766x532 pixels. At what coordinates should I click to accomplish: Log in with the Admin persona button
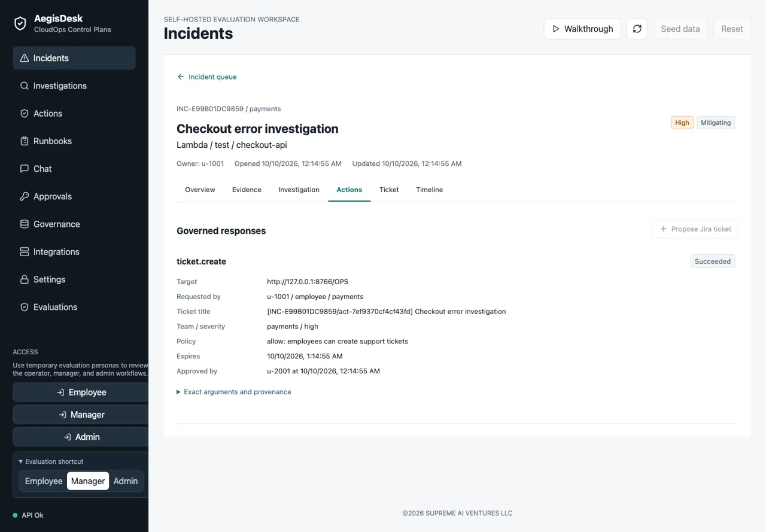[81, 437]
